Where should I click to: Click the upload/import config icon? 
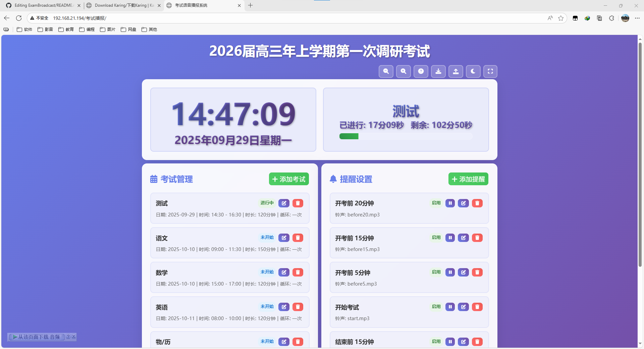[456, 71]
